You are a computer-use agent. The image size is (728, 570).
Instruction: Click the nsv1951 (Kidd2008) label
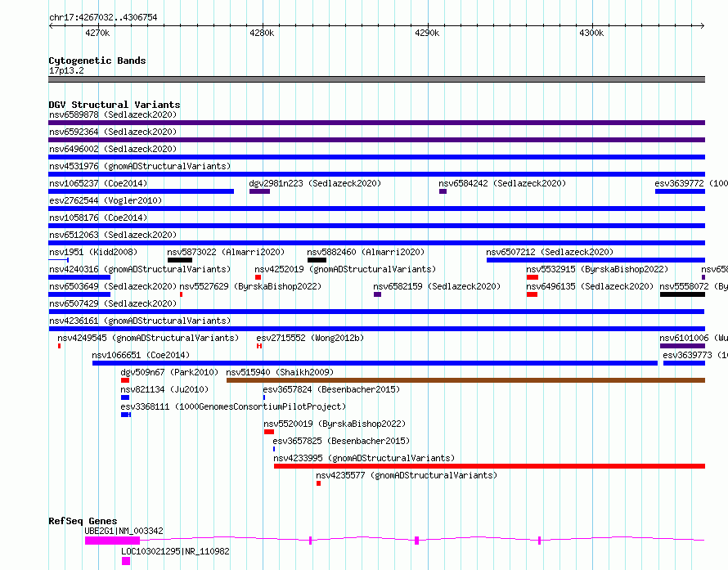[93, 252]
